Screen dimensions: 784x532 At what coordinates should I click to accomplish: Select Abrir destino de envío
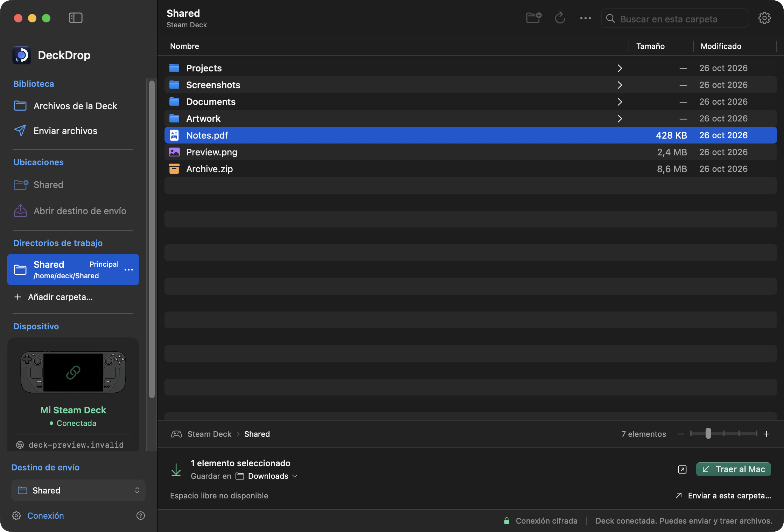70,211
